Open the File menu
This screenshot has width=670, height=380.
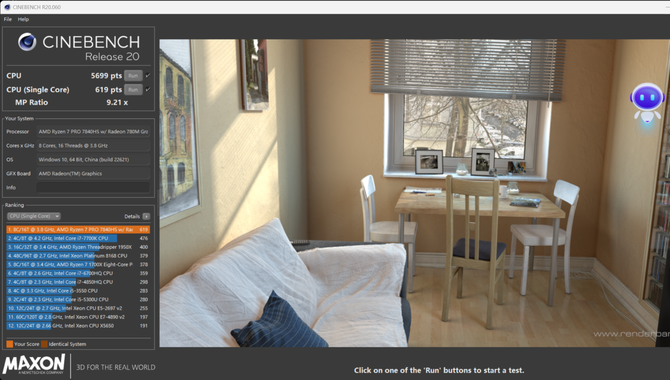pos(8,19)
